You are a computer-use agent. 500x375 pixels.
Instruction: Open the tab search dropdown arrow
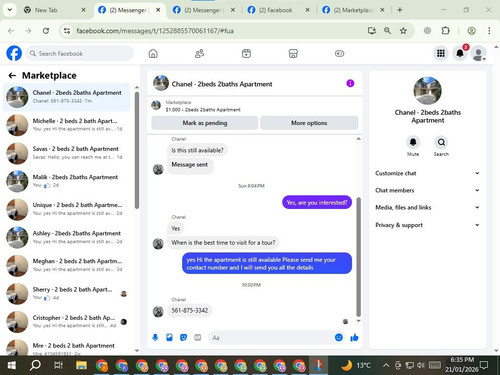click(10, 10)
